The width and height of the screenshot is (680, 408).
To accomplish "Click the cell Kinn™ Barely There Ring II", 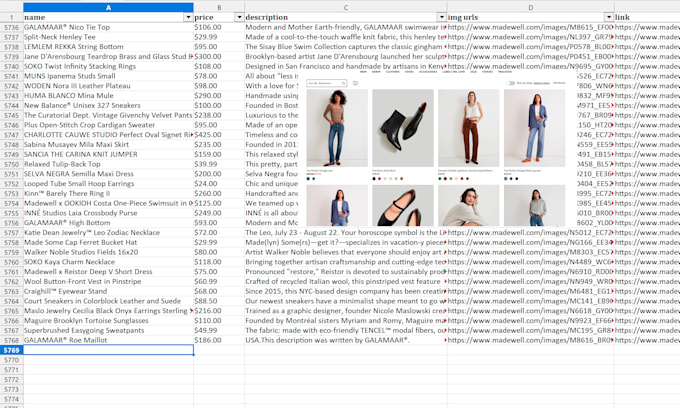I will [108, 193].
